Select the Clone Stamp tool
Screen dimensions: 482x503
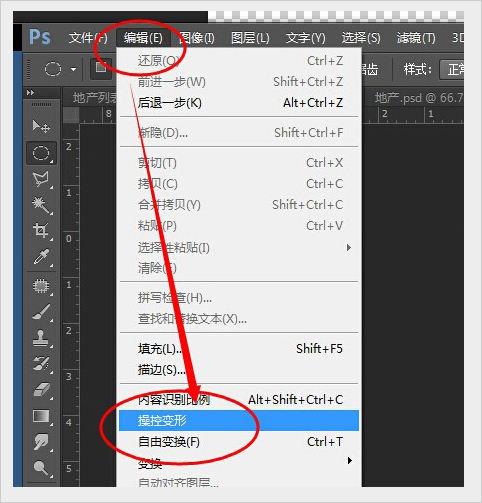(x=41, y=338)
